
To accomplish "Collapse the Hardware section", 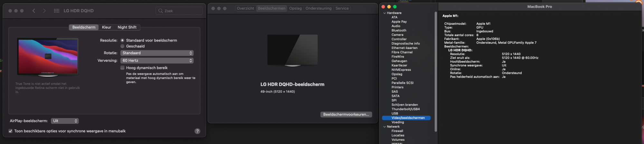I will click(x=384, y=13).
